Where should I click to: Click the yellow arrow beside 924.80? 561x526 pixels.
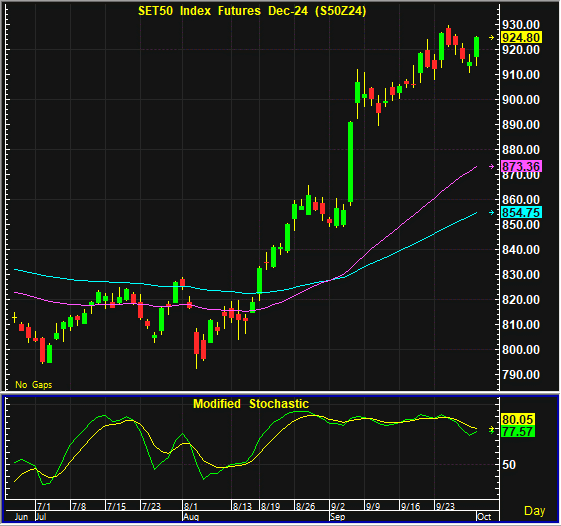[x=492, y=38]
